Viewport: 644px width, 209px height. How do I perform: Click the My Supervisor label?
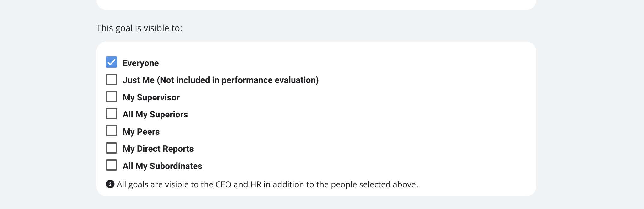(x=151, y=98)
